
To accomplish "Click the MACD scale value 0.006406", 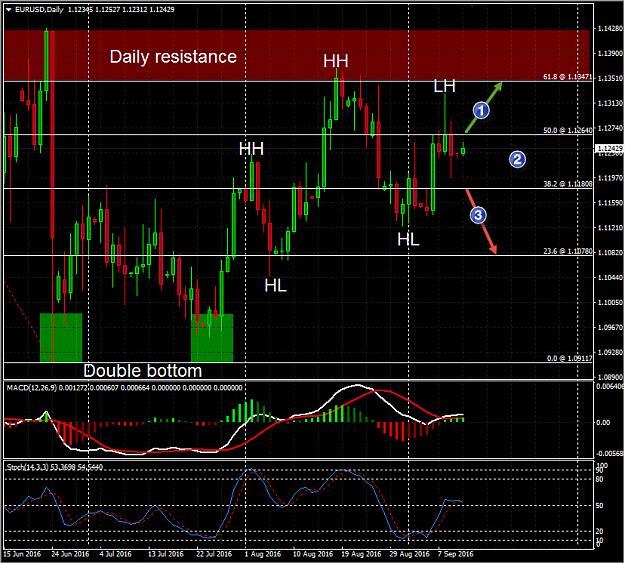I will 609,386.
